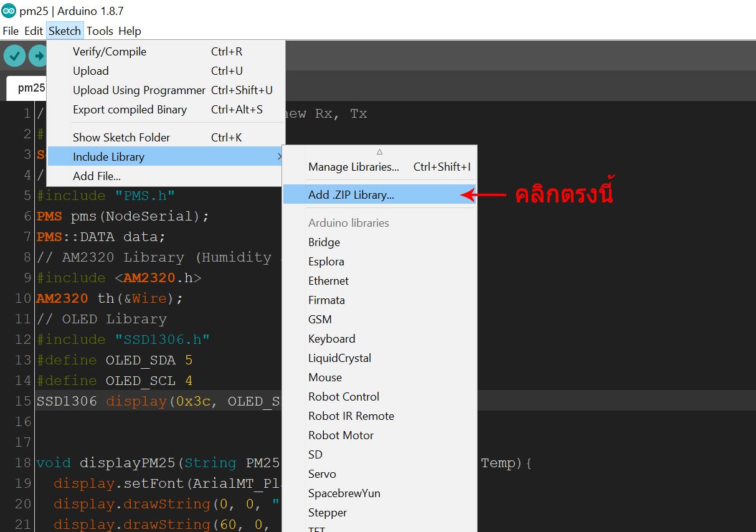Select Show Sketch Folder
The width and height of the screenshot is (756, 532).
pyautogui.click(x=166, y=138)
